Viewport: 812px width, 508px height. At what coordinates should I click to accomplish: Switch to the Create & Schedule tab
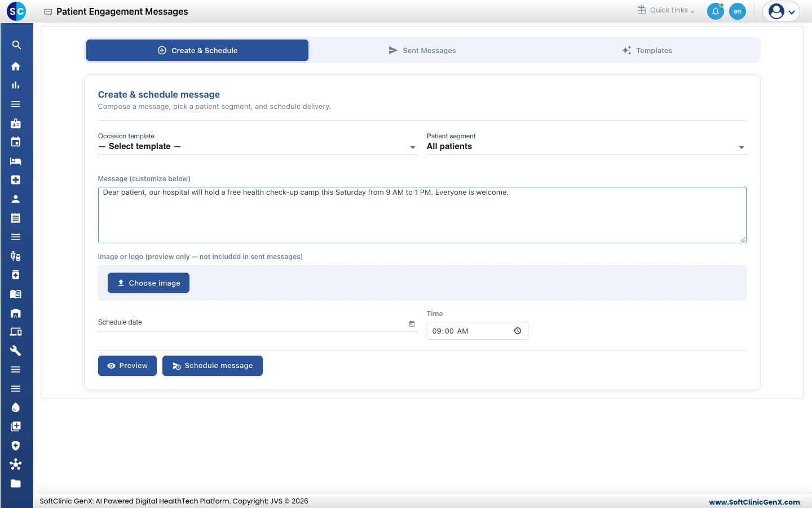point(197,50)
